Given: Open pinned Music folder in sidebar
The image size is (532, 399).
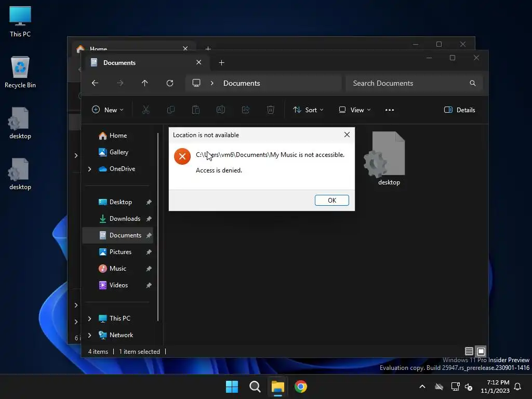Looking at the screenshot, I should click(x=117, y=269).
